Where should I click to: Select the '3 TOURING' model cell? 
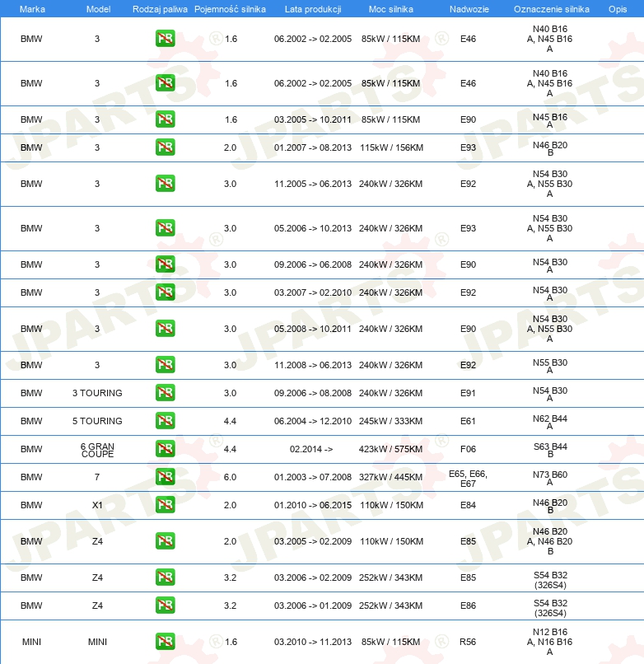[x=97, y=393]
